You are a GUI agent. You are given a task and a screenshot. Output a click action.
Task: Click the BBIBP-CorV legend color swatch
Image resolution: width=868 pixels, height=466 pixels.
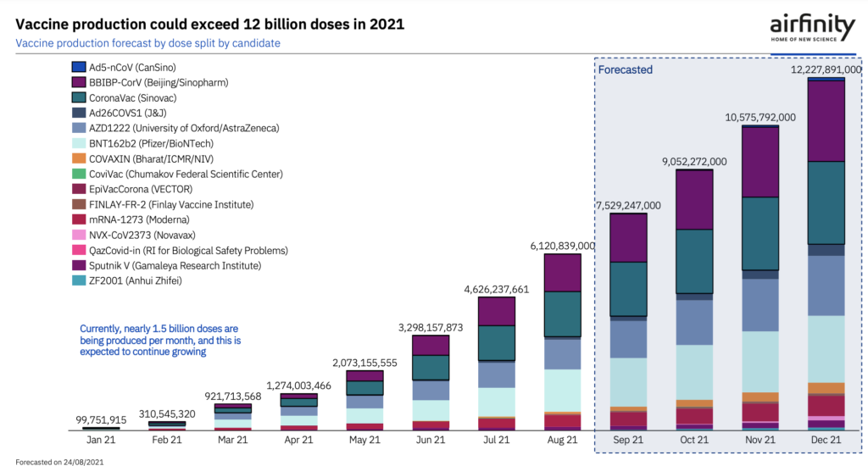[x=79, y=82]
